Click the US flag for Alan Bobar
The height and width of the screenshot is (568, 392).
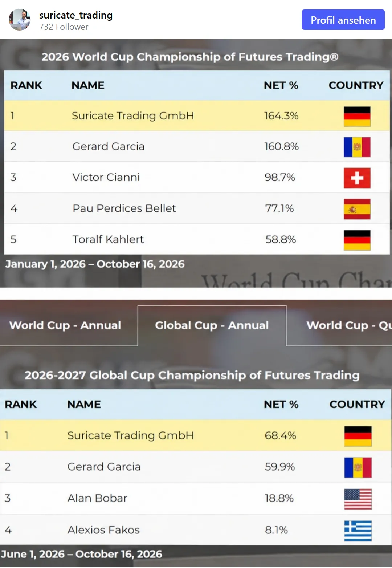pos(358,499)
